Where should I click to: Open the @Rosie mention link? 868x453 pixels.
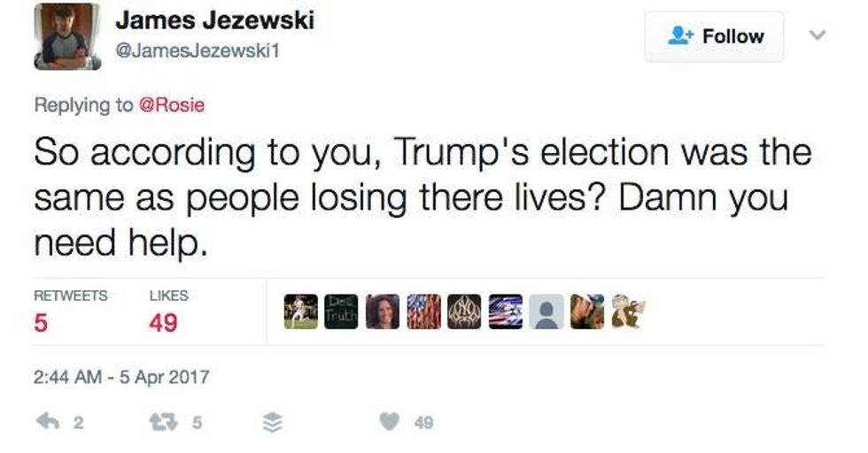(173, 105)
